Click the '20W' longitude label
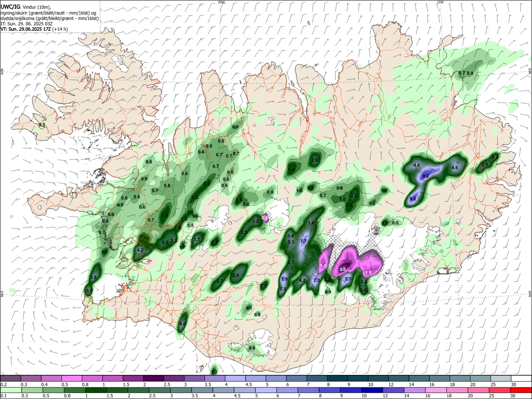Screen dimensions: 532x399 222,2
